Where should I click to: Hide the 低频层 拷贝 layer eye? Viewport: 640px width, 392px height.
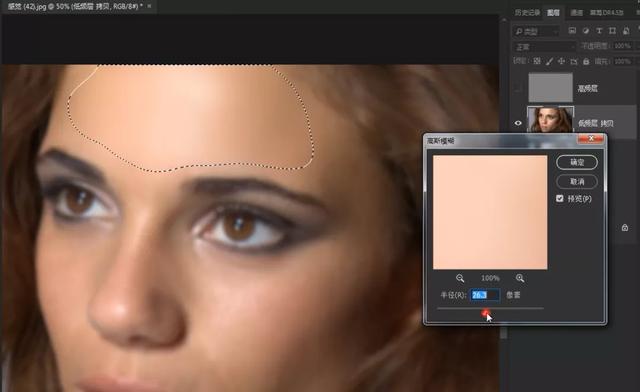pyautogui.click(x=518, y=123)
